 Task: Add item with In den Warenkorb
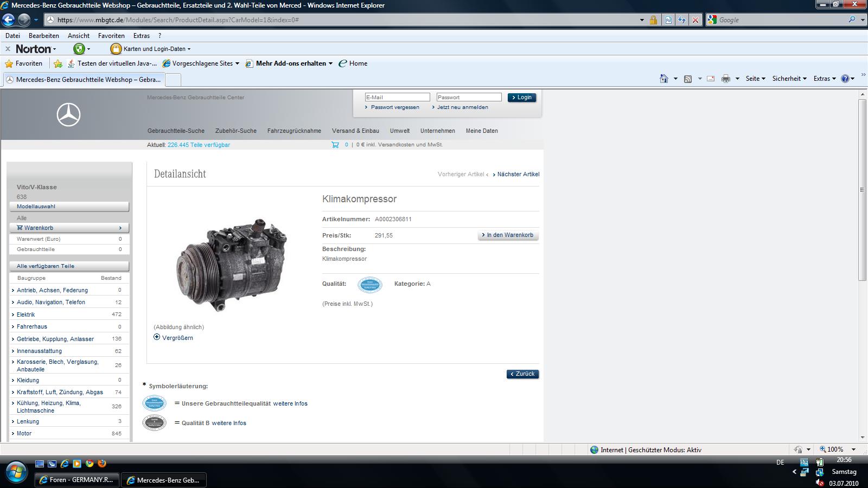(508, 235)
